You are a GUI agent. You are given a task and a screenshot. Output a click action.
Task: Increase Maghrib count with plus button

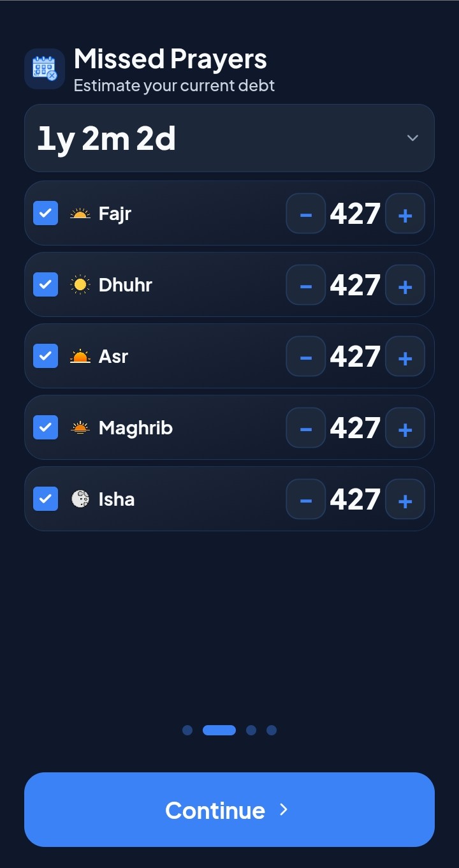[405, 428]
